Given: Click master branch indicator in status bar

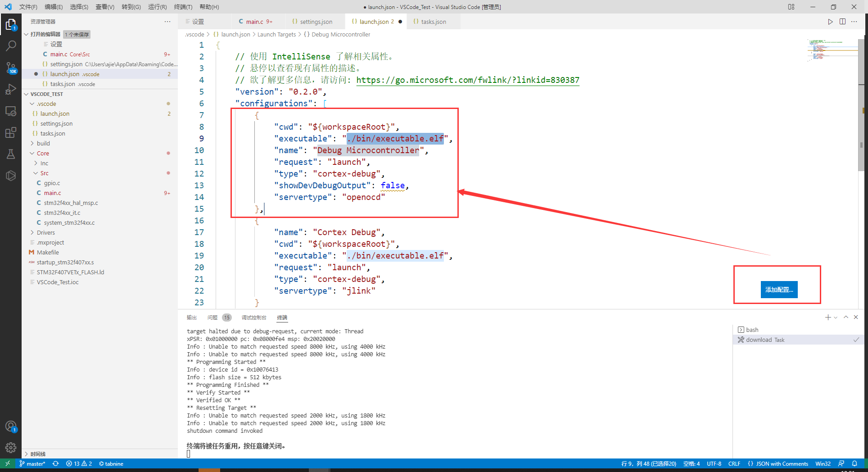Looking at the screenshot, I should pyautogui.click(x=32, y=463).
